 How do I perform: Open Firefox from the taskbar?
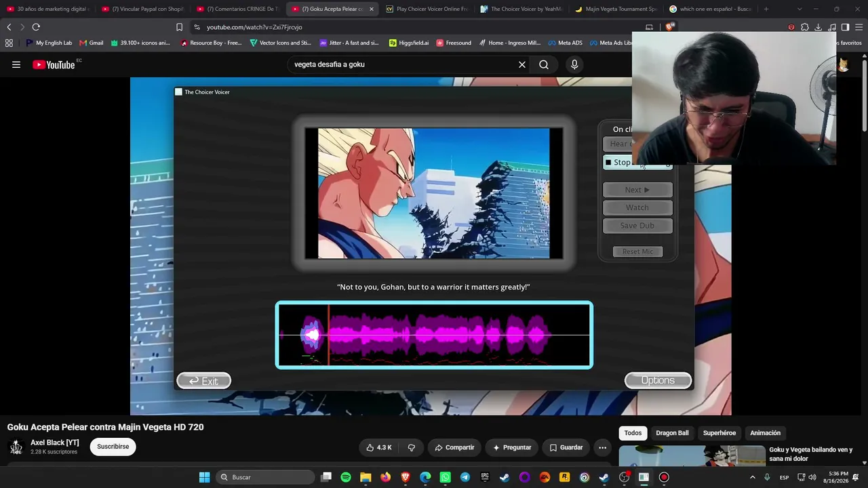click(x=386, y=477)
